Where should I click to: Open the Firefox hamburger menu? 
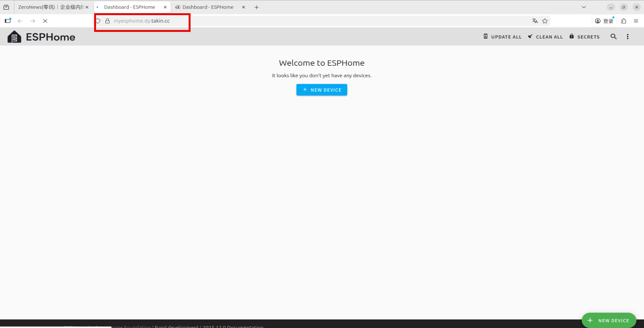coord(636,21)
